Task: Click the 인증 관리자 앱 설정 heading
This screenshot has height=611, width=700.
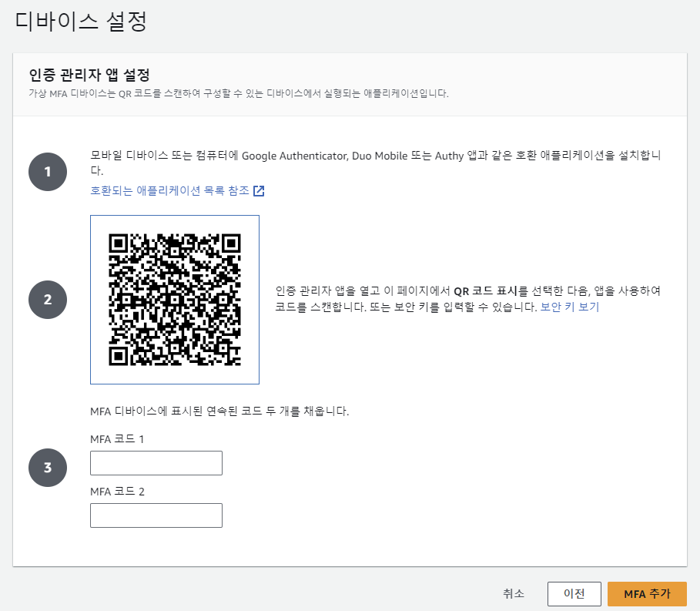Action: (x=89, y=75)
